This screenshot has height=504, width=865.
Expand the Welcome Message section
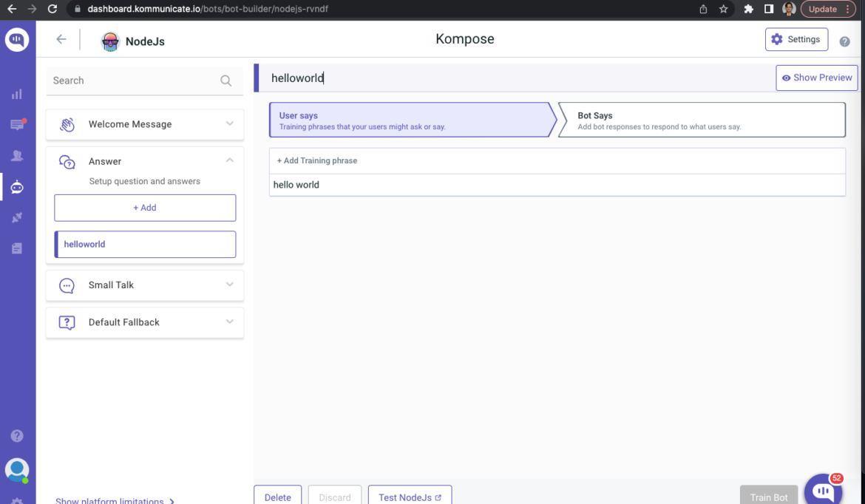click(x=144, y=124)
